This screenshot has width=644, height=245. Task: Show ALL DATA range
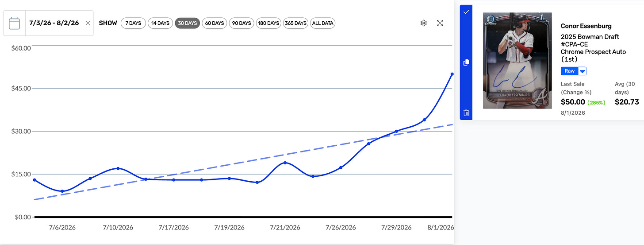point(323,23)
